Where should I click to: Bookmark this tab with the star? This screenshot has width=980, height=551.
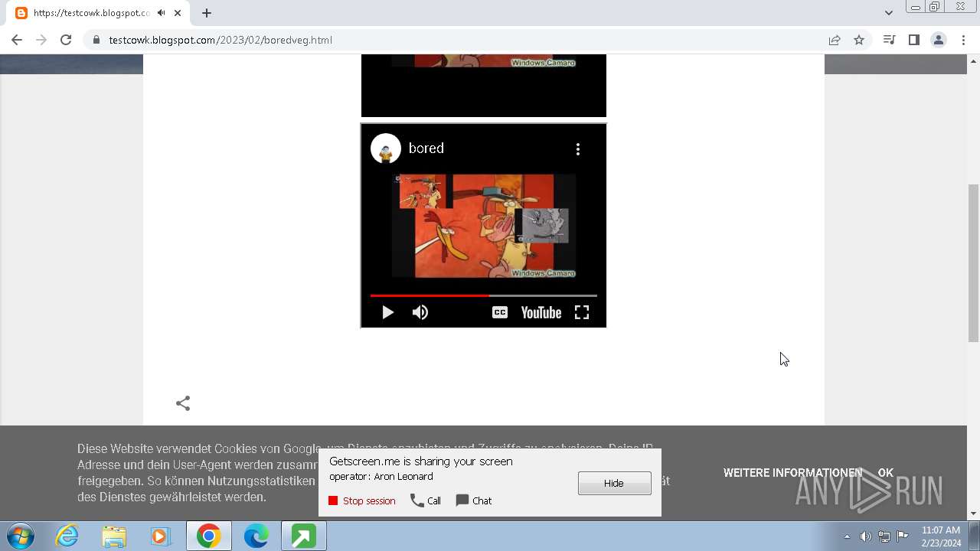point(859,40)
